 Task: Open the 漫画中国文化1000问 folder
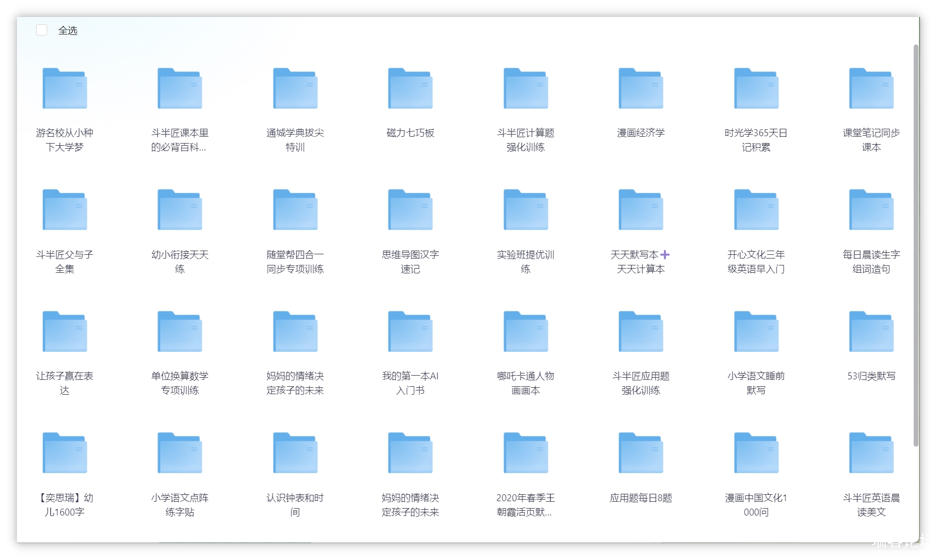click(x=756, y=453)
